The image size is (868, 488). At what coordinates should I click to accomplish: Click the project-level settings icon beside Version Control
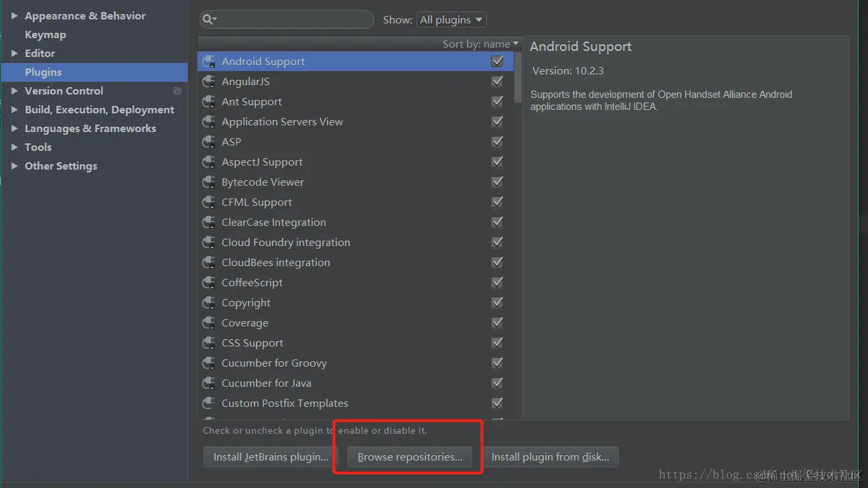coord(177,91)
